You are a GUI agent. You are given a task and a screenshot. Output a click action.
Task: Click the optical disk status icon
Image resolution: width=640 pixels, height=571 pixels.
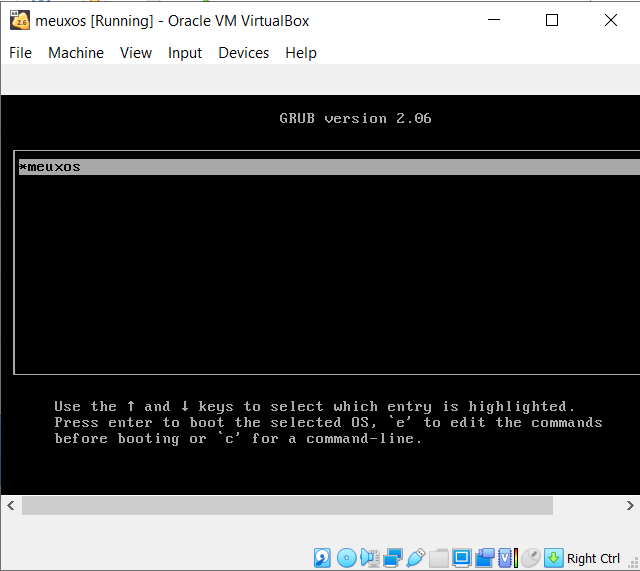(x=347, y=558)
